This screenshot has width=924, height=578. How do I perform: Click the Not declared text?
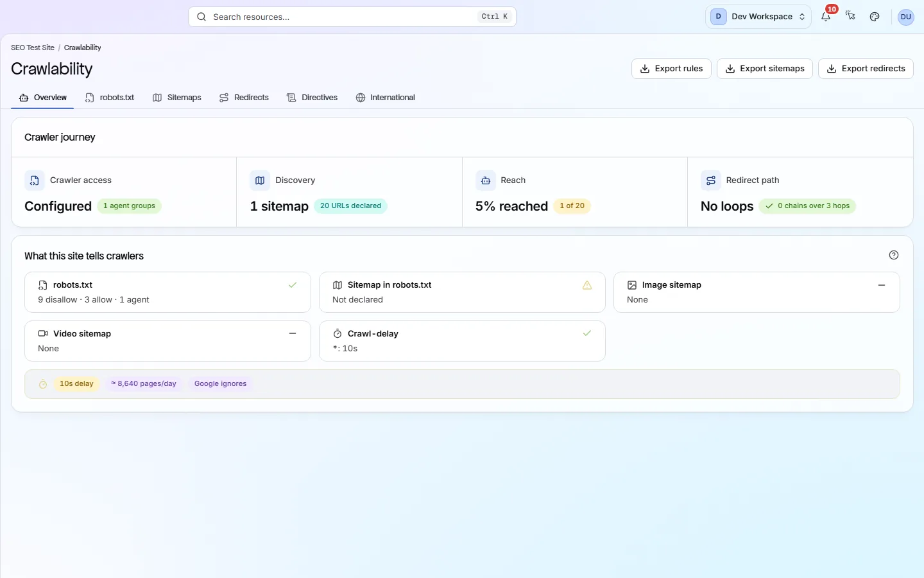coord(357,300)
